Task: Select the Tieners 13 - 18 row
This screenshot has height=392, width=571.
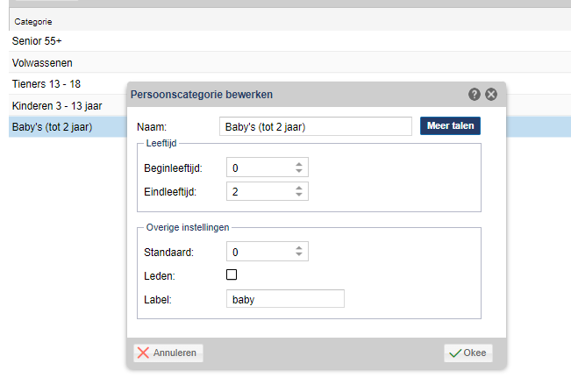Action: coord(68,84)
